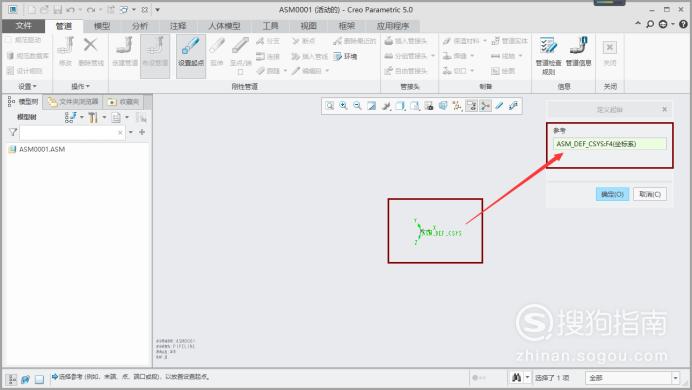The height and width of the screenshot is (390, 692).
Task: Open search options arrow beside tree filter field
Action: pyautogui.click(x=131, y=132)
